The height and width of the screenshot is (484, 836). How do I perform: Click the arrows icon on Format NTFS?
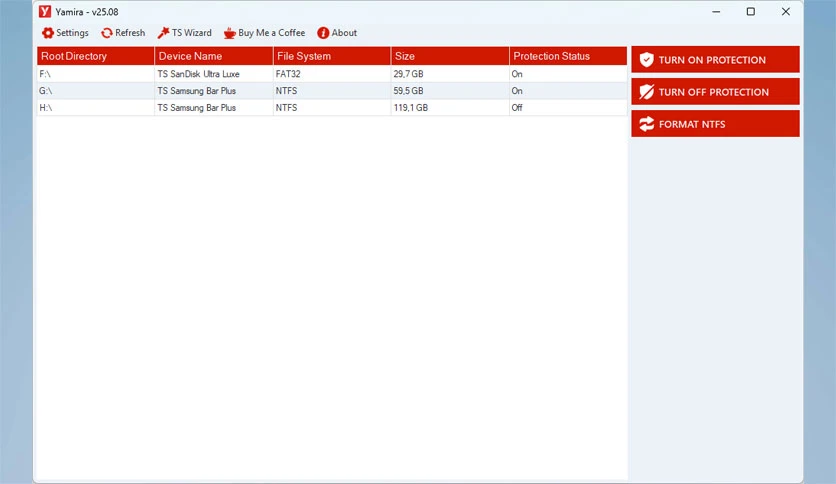646,124
